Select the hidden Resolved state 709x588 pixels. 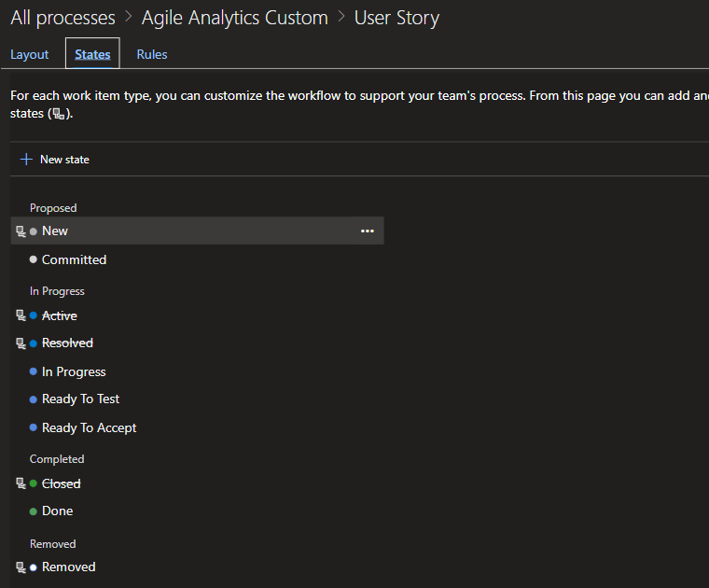67,343
